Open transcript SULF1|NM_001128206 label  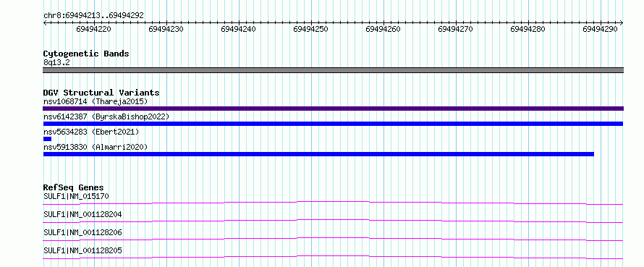coord(82,232)
